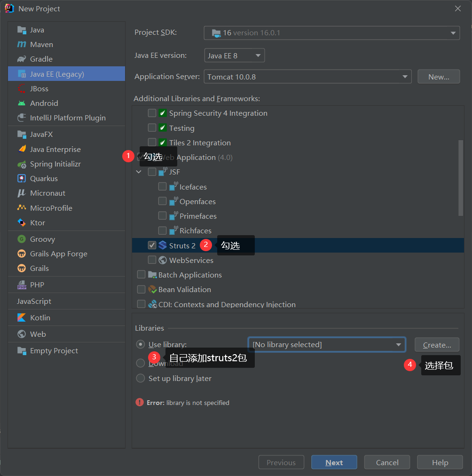Check the Openfaces checkbox
Viewport: 472px width, 476px height.
pos(162,201)
